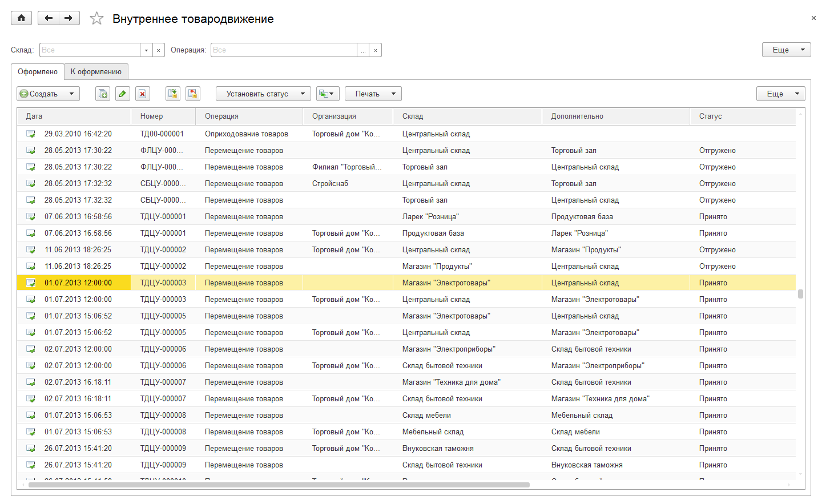The height and width of the screenshot is (504, 826).
Task: Go forward with the right arrow button
Action: (69, 18)
